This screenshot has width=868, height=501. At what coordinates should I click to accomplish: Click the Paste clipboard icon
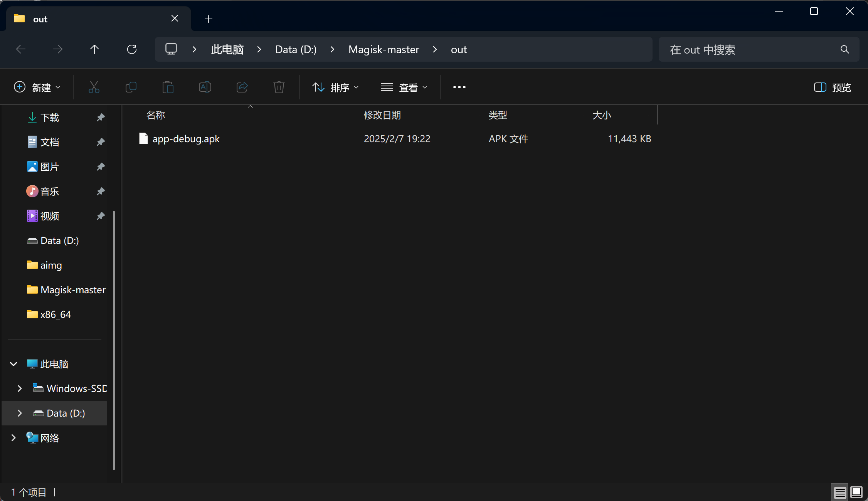168,87
